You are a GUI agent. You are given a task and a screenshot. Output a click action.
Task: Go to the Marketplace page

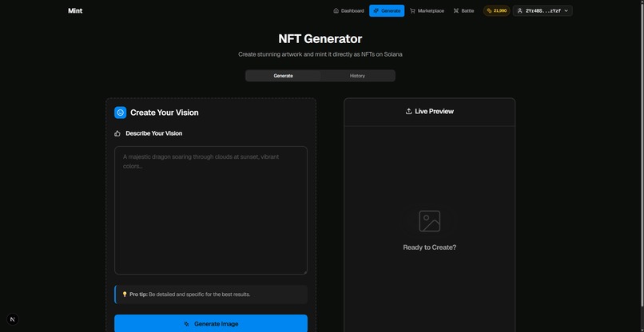point(427,10)
